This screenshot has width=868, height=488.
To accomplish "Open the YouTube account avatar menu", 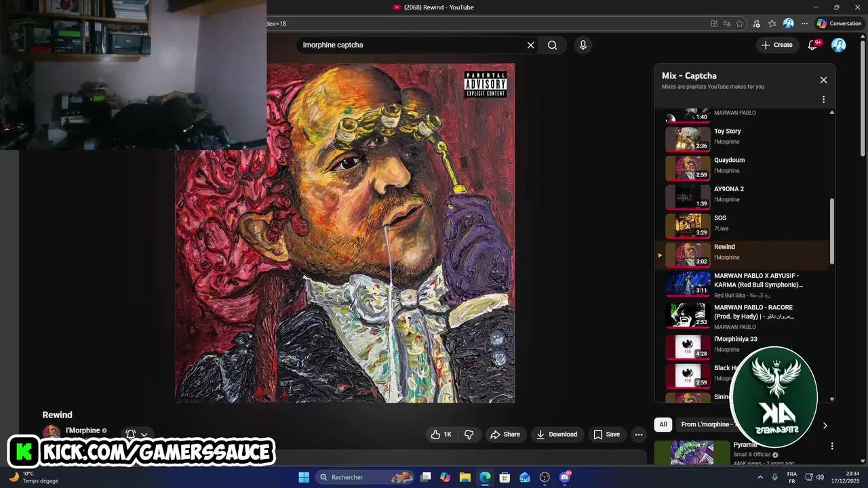I will click(839, 45).
